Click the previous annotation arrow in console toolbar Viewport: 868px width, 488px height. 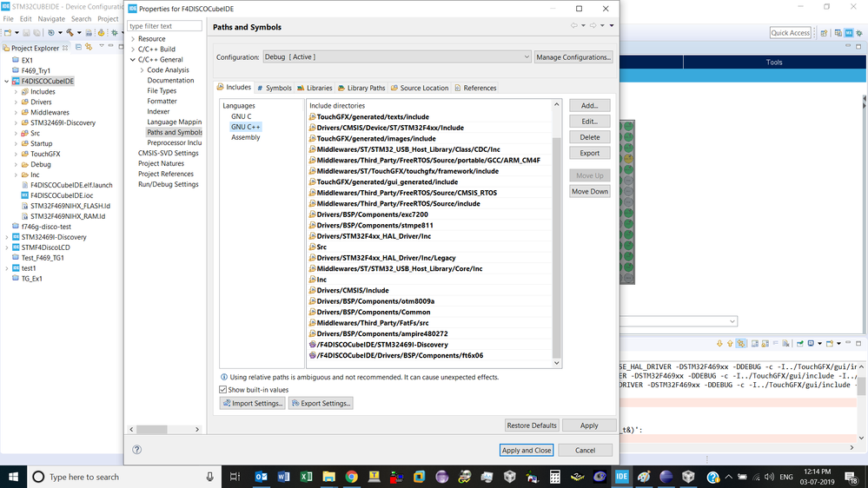point(730,344)
